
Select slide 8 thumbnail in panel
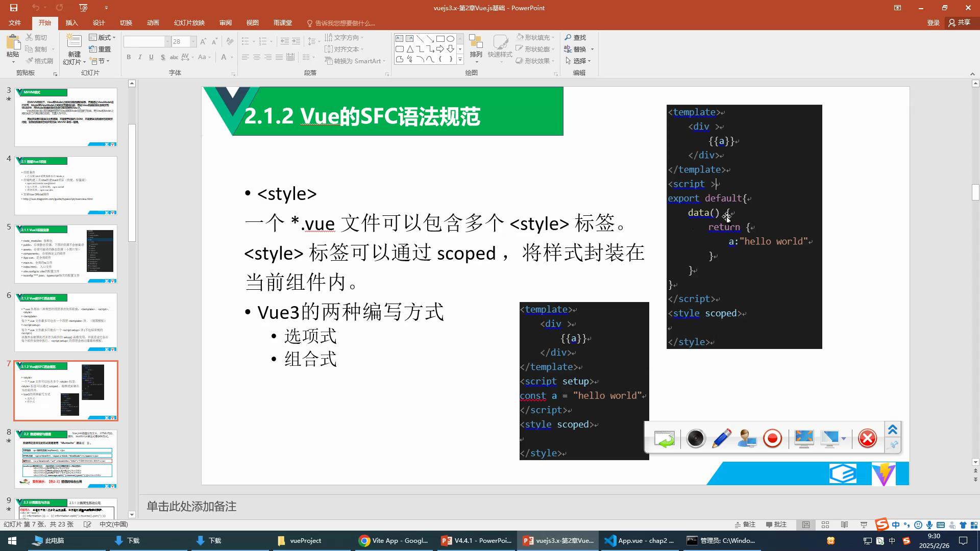66,459
